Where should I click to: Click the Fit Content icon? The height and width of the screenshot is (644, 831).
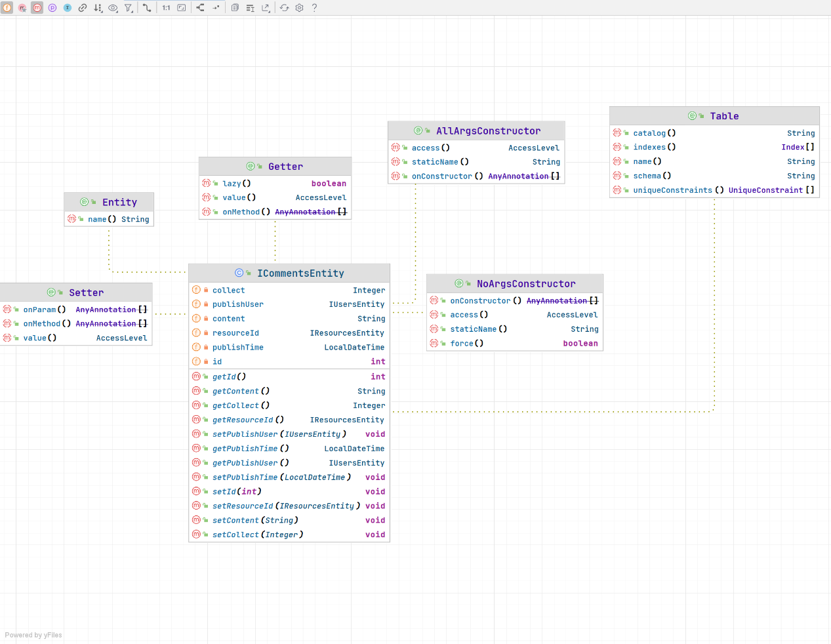(x=182, y=8)
